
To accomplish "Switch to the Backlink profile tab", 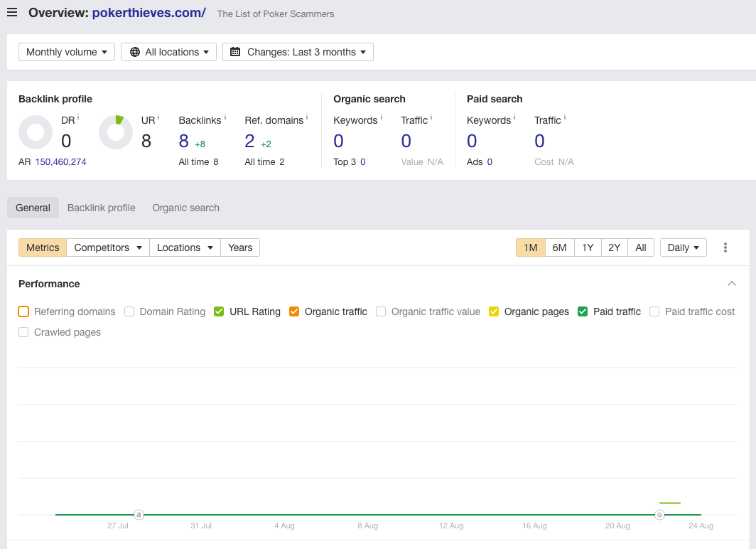I will coord(101,208).
